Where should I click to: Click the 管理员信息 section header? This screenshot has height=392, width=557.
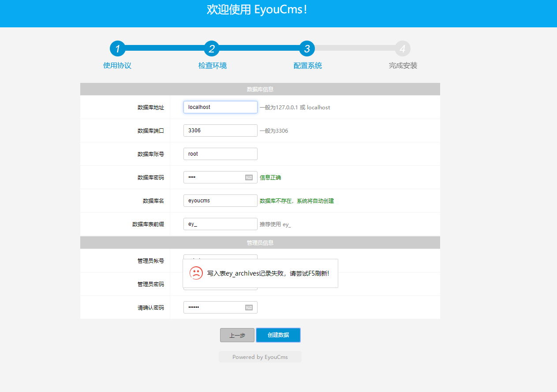point(260,243)
